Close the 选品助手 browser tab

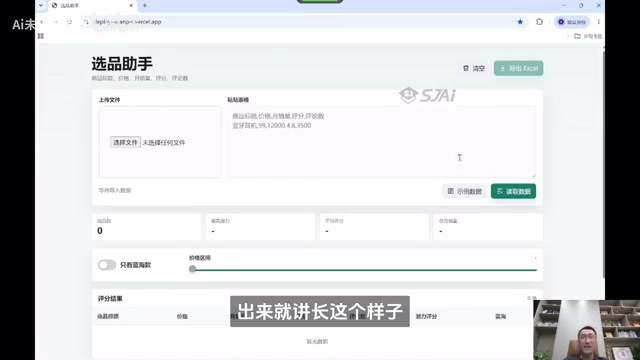[131, 6]
